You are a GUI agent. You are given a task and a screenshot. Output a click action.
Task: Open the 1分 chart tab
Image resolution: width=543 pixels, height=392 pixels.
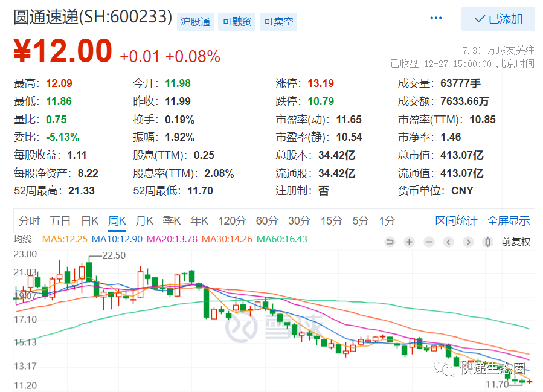387,220
